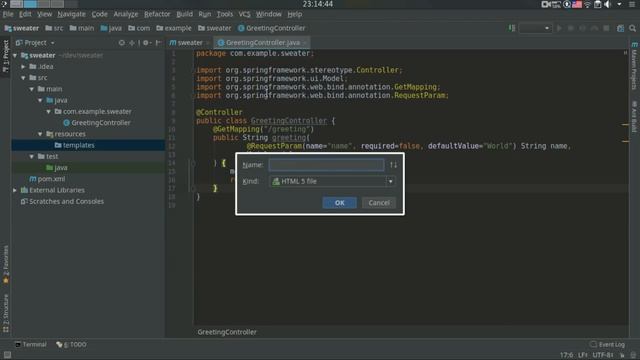This screenshot has width=640, height=360.
Task: Collapse the src folder
Action: point(23,78)
